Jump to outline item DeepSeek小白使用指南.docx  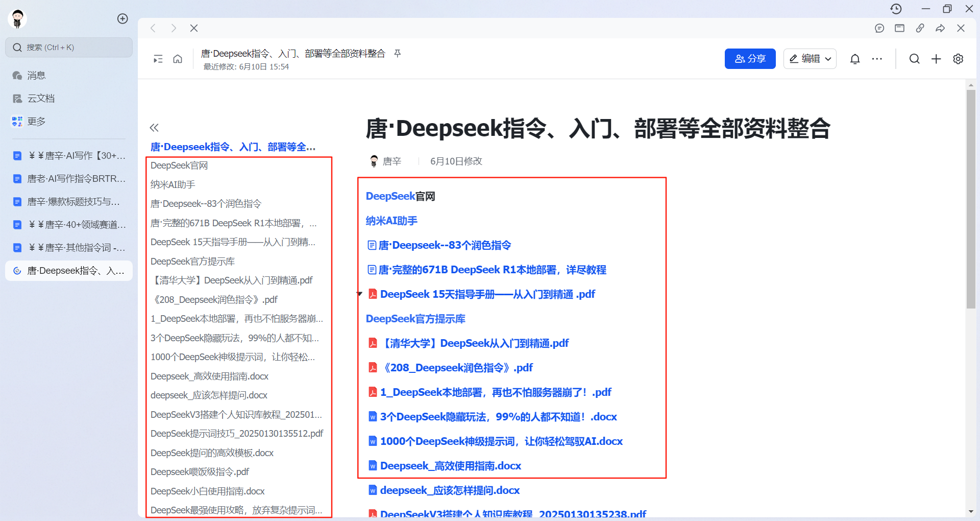coord(207,491)
